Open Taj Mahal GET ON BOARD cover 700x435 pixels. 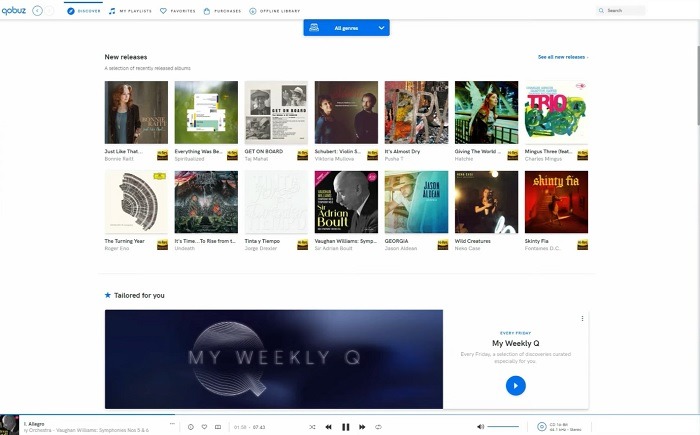tap(276, 112)
